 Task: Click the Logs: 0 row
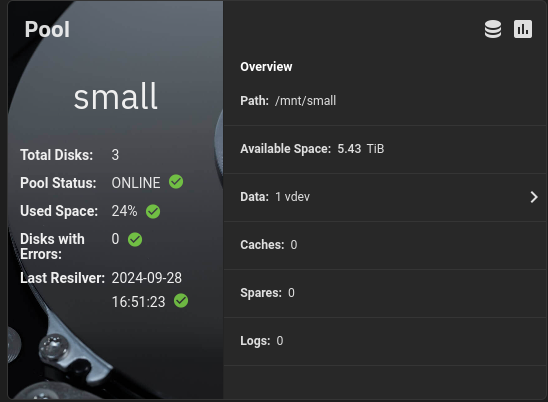coord(385,341)
